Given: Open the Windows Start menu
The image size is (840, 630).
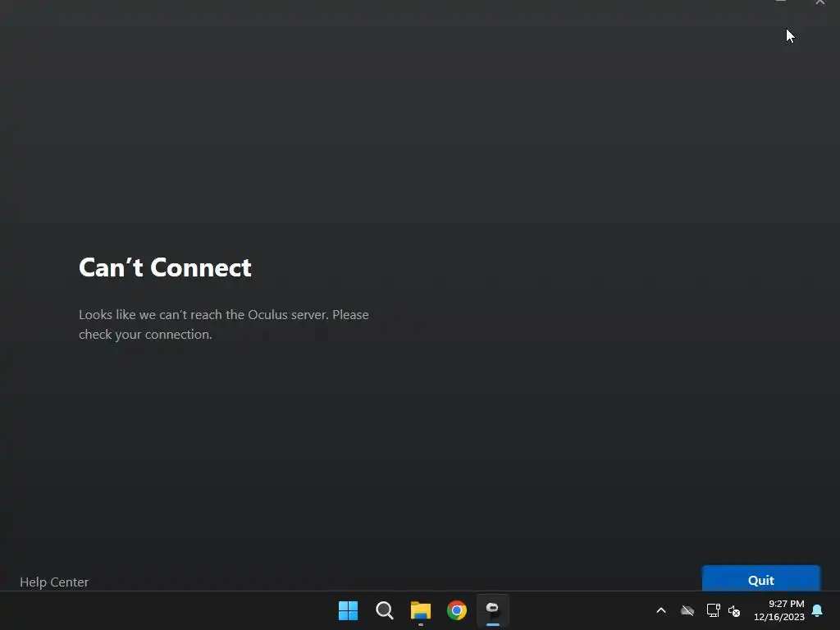Looking at the screenshot, I should (x=348, y=610).
